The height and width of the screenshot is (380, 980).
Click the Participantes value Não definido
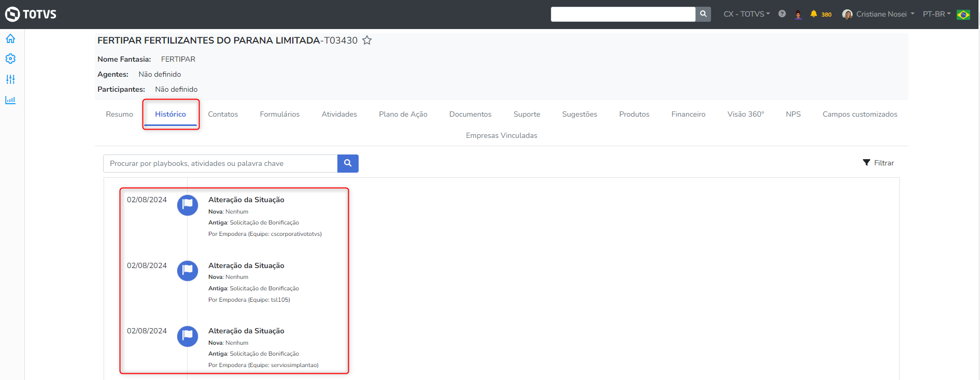[176, 89]
